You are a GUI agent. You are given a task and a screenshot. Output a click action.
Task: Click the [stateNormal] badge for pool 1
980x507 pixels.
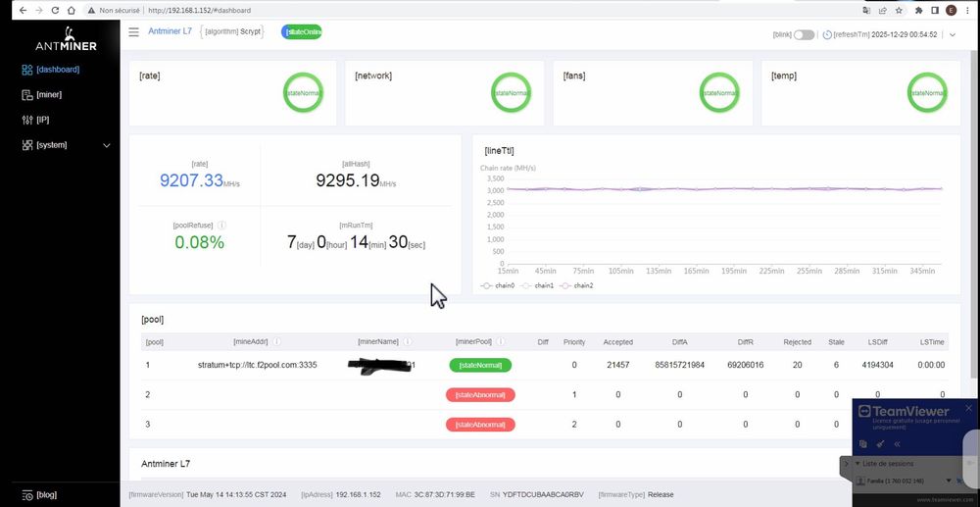click(480, 365)
